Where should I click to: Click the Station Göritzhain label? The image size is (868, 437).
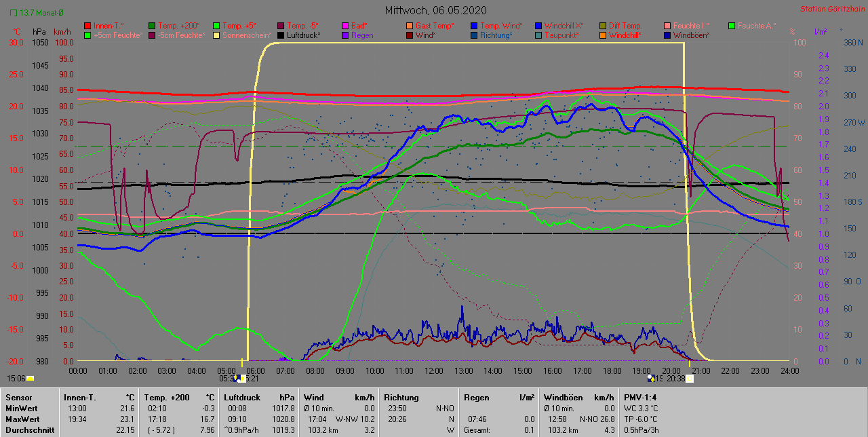[x=832, y=9]
